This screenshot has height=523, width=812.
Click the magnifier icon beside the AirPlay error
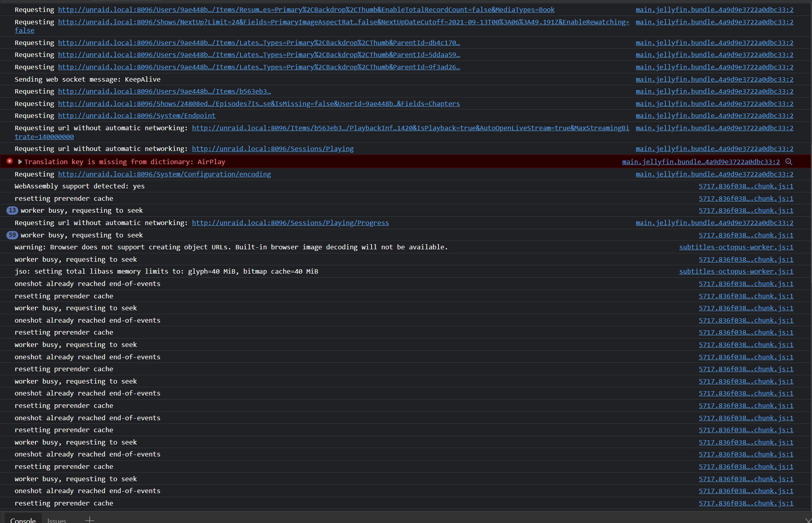pos(790,162)
